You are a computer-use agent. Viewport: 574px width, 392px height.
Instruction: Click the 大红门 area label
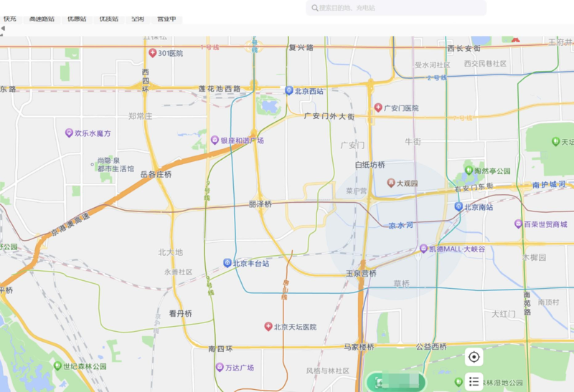pos(504,314)
